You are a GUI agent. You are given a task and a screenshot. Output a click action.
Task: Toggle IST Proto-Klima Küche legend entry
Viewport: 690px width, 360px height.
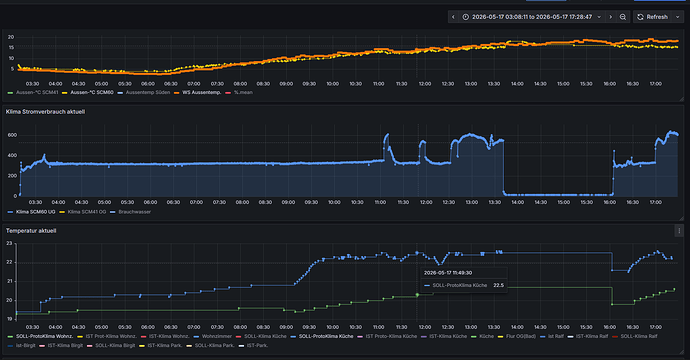391,336
